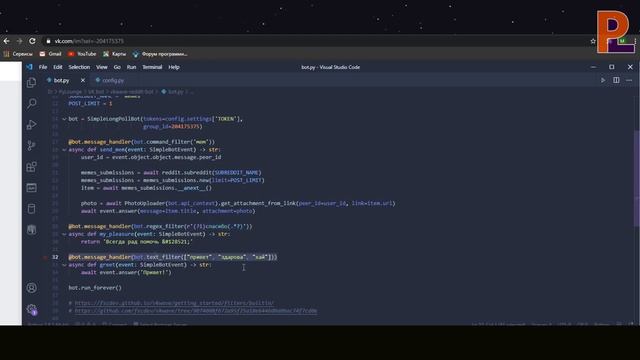Screen dimensions: 640x360
Task: Open the first commented github.io link
Action: (x=174, y=303)
